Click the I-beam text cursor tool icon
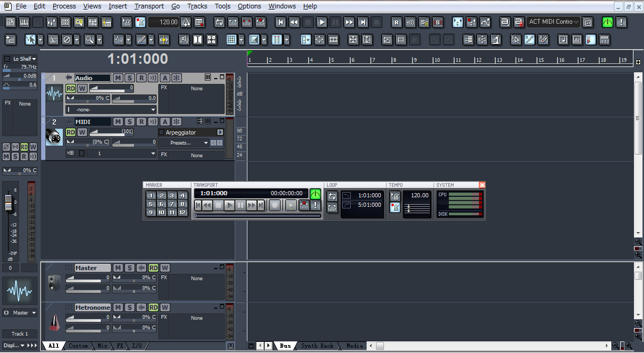 pos(198,40)
